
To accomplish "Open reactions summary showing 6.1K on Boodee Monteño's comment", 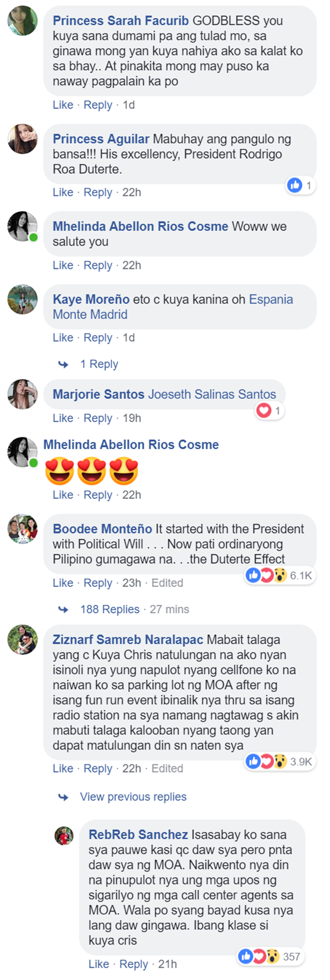I will [x=280, y=575].
